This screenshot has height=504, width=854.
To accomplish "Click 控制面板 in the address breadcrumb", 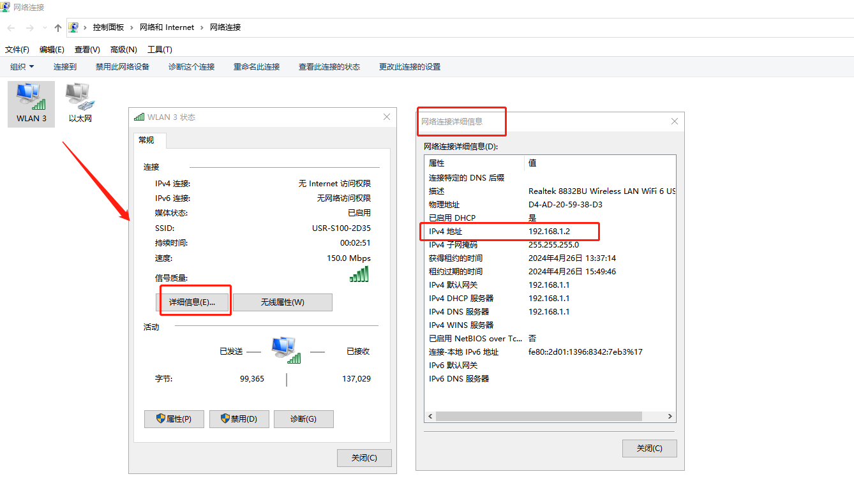I will coord(109,27).
